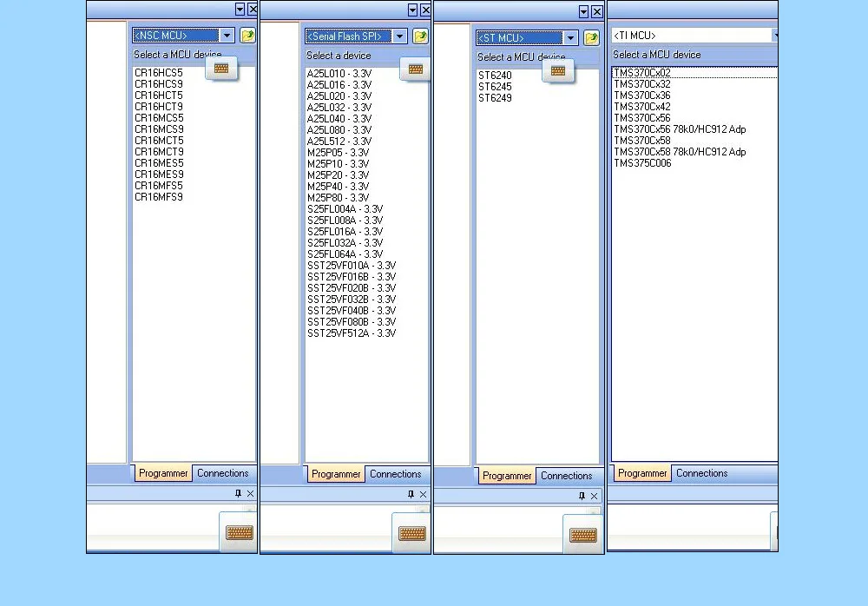Select S25FL004A - 3.3V flash device
Screen dimensions: 868x606
click(x=345, y=209)
